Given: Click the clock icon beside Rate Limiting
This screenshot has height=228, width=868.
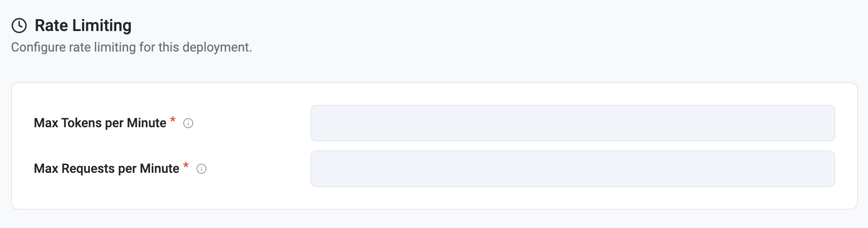Looking at the screenshot, I should click(19, 26).
